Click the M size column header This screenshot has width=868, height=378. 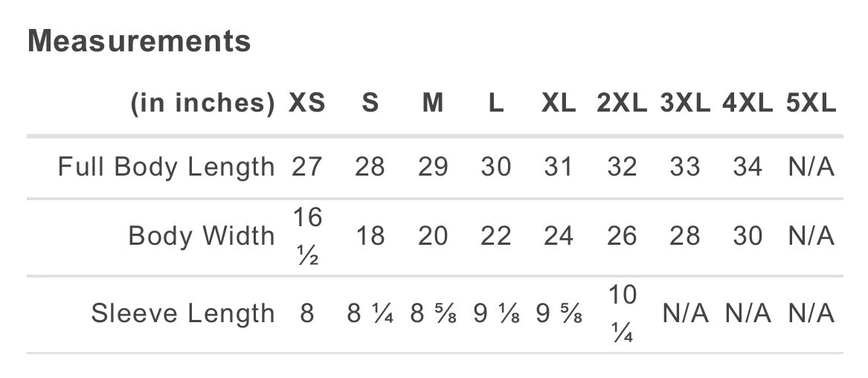pyautogui.click(x=433, y=103)
